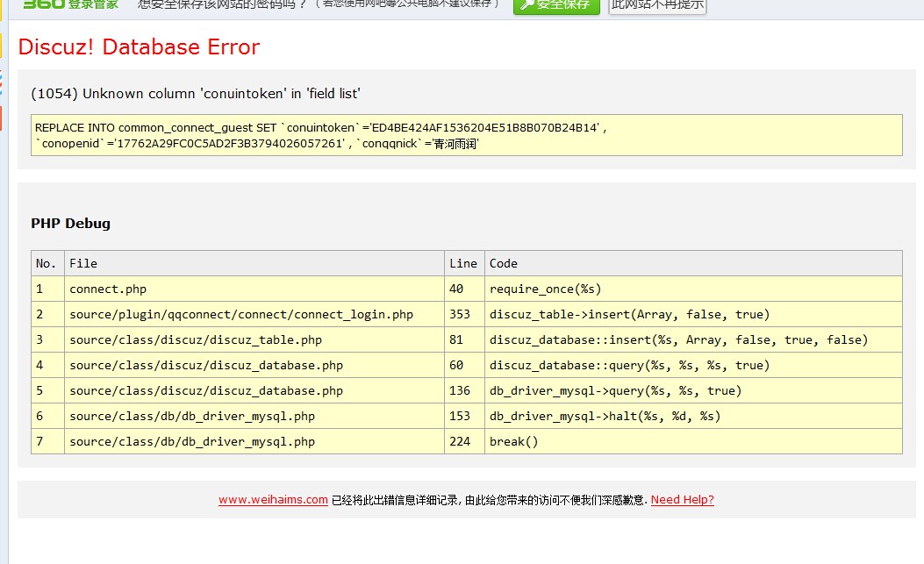The image size is (924, 564).
Task: Select the Line column header
Action: point(463,263)
